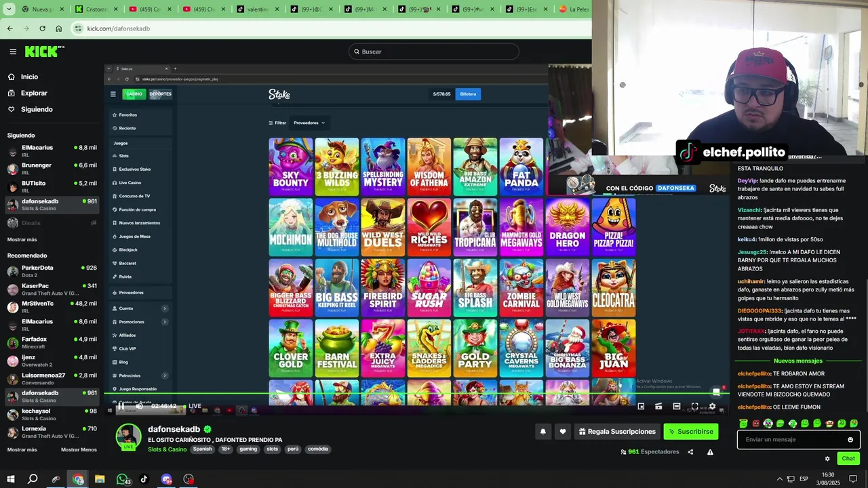Expand Mostrar más under Siguiendo list
Viewport: 868px width, 488px height.
22,239
